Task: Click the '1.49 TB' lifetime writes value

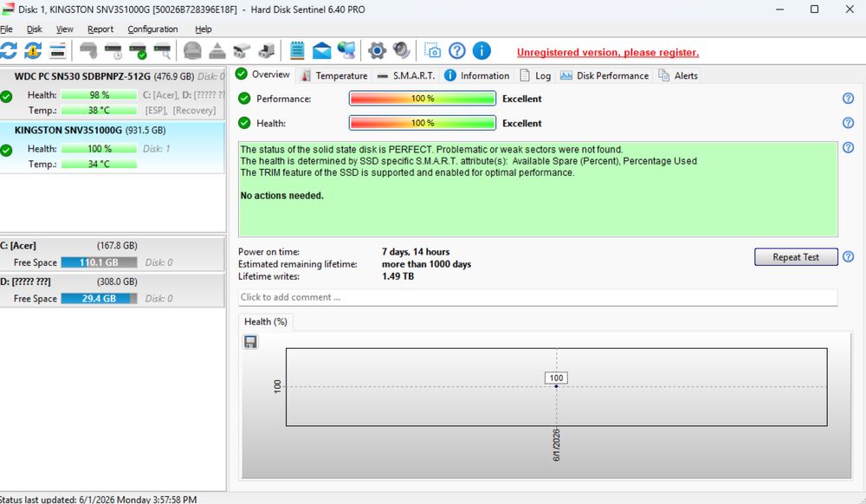Action: tap(397, 276)
